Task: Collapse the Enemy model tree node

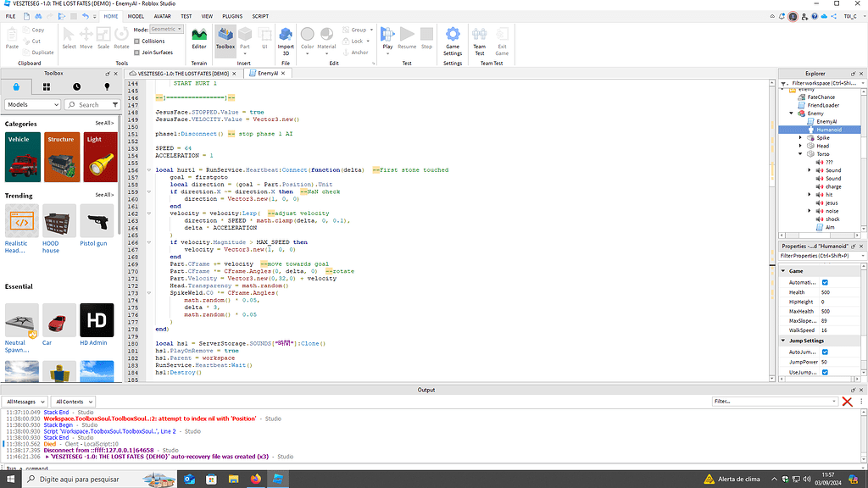Action: click(791, 114)
